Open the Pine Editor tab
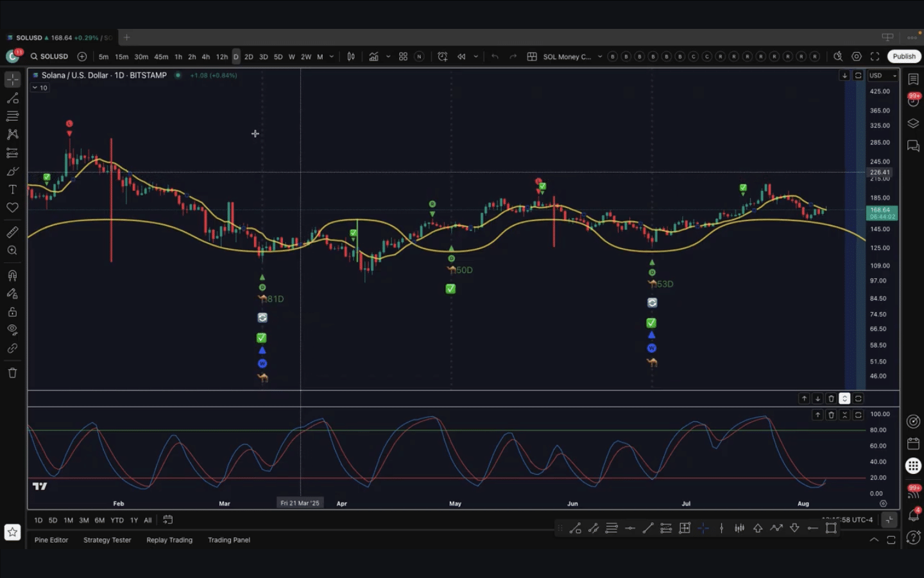924x578 pixels. point(51,540)
